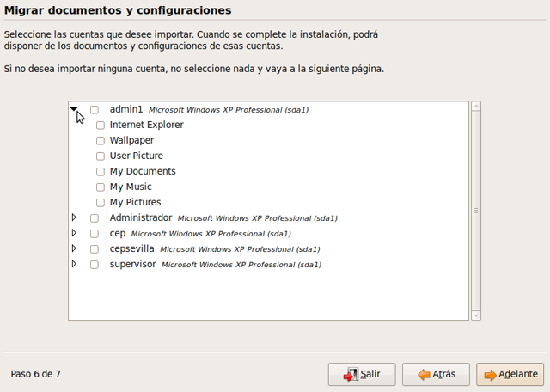Viewport: 550px width, 392px height.
Task: Click the scrollbar down arrow
Action: 476,315
